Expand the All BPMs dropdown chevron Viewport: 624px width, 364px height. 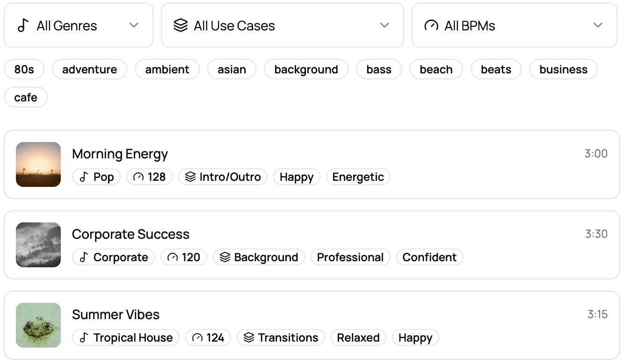click(598, 25)
